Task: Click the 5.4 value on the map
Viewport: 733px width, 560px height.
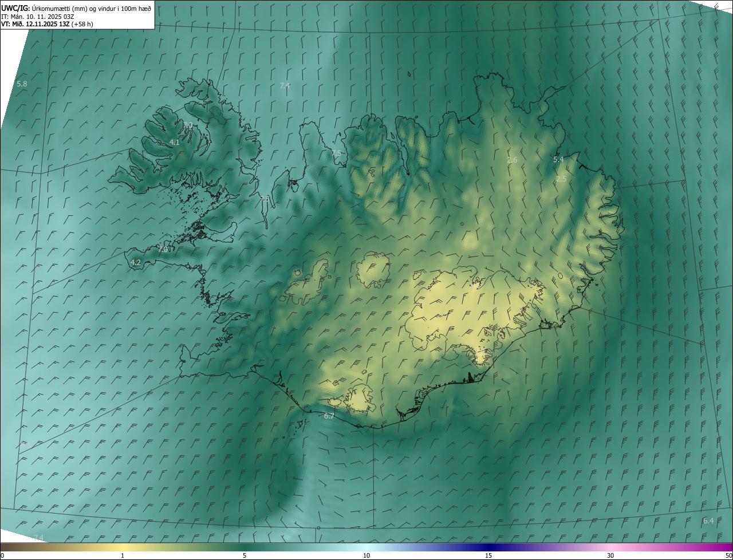Action: click(558, 160)
